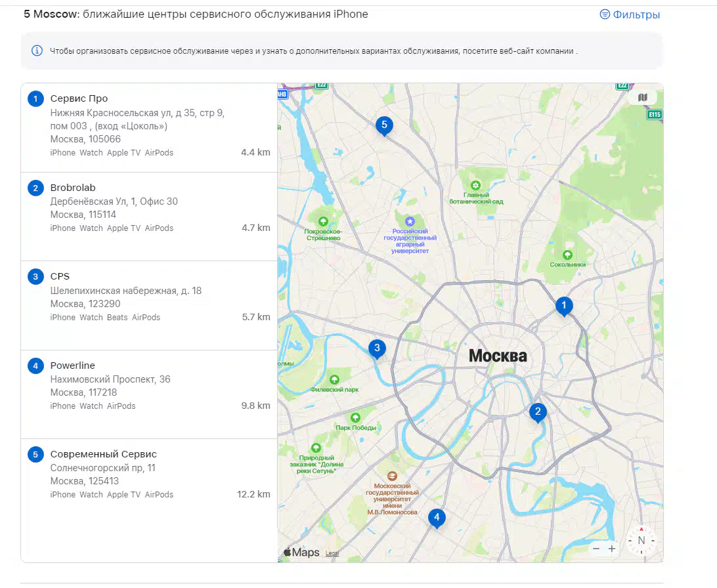The height and width of the screenshot is (588, 717).
Task: Click the МГУ имени Ломоносова marker icon
Action: (x=392, y=476)
